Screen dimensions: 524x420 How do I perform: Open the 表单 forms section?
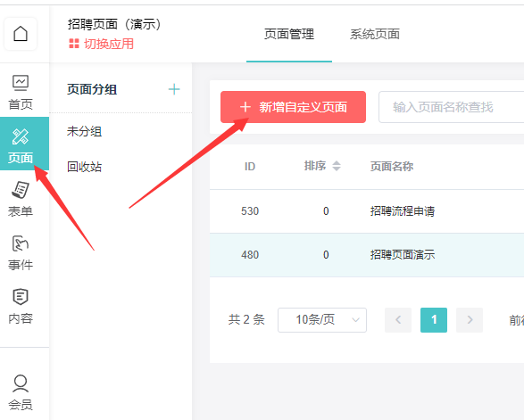(x=21, y=199)
